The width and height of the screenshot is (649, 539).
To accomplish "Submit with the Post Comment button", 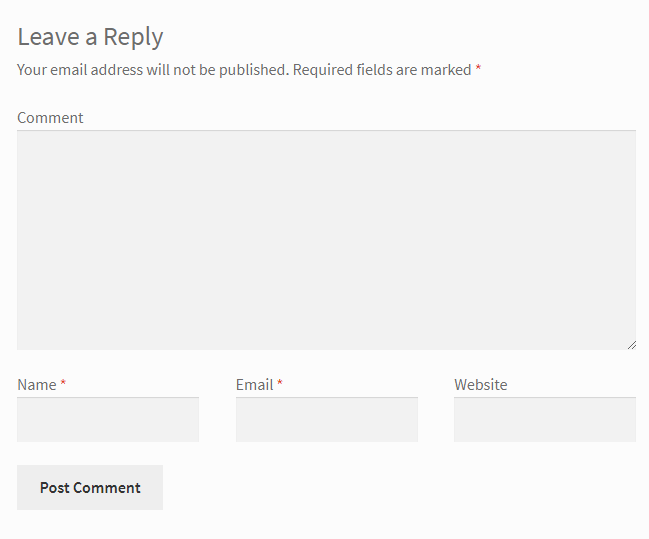I will pos(90,487).
